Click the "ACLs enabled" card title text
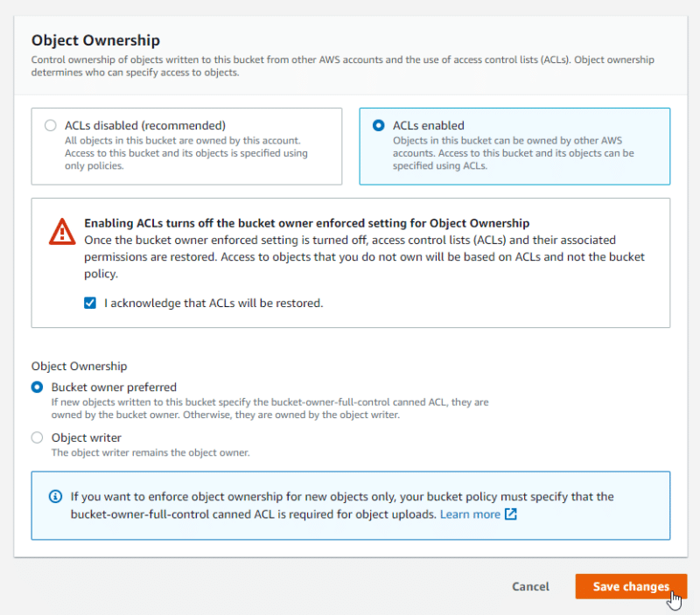 point(429,125)
